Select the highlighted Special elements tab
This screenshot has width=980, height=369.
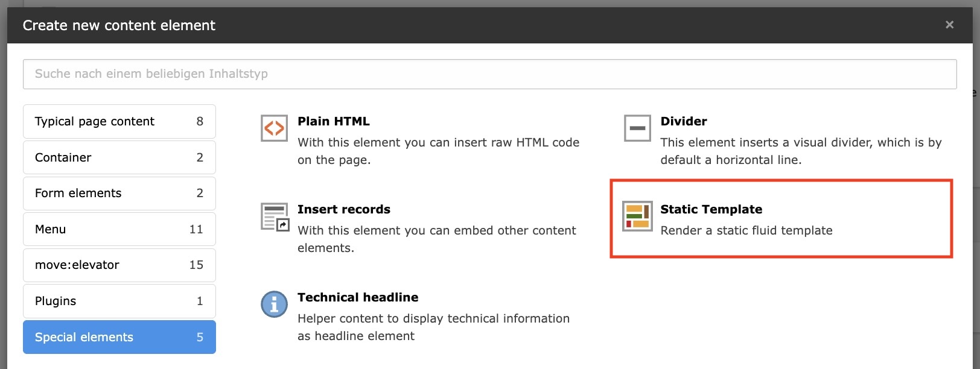pos(119,337)
